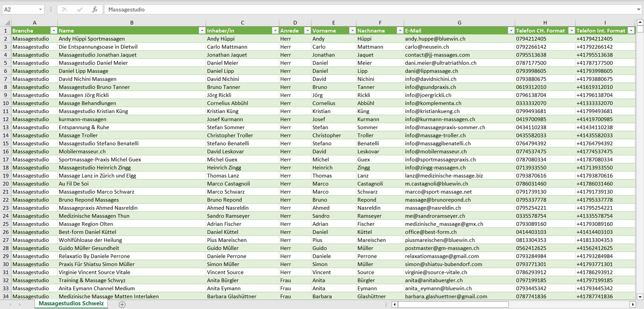644x309 pixels.
Task: Click the horizontal scrollbar right arrow
Action: point(632,305)
